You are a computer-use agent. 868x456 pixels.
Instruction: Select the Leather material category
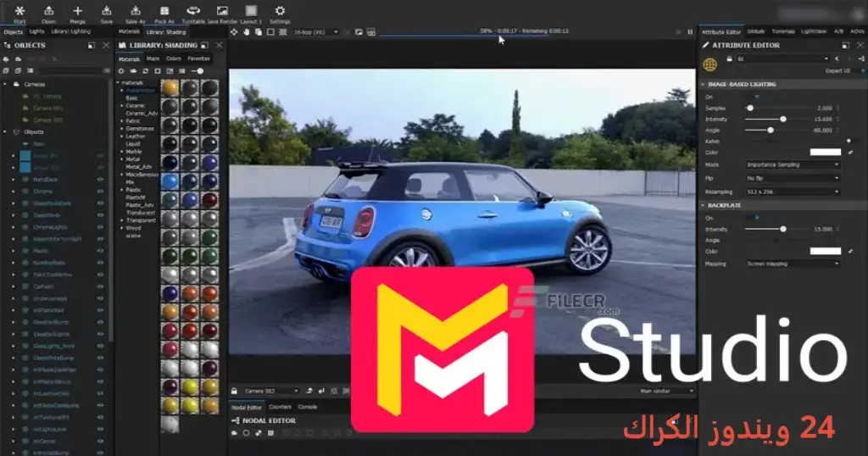135,136
